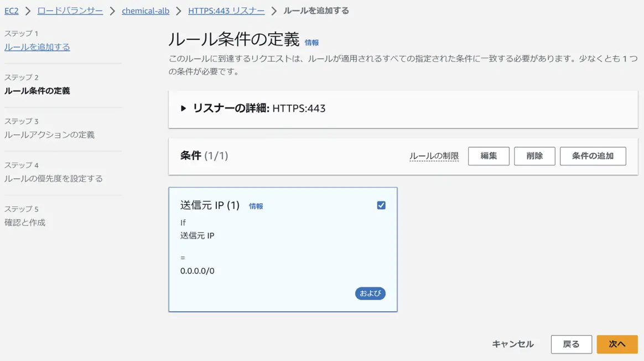Open 情報 link beside ルール条件の定義 heading
The height and width of the screenshot is (361, 644).
pyautogui.click(x=311, y=42)
